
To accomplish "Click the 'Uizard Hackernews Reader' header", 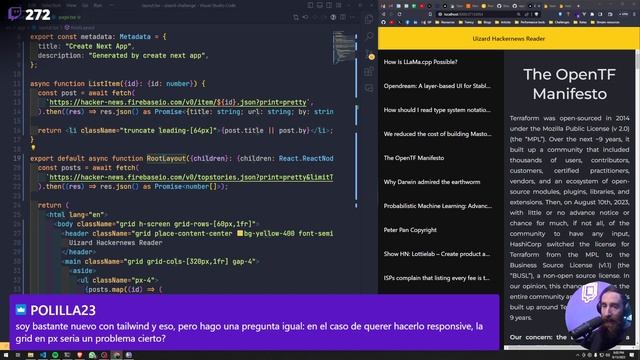I will (x=508, y=39).
